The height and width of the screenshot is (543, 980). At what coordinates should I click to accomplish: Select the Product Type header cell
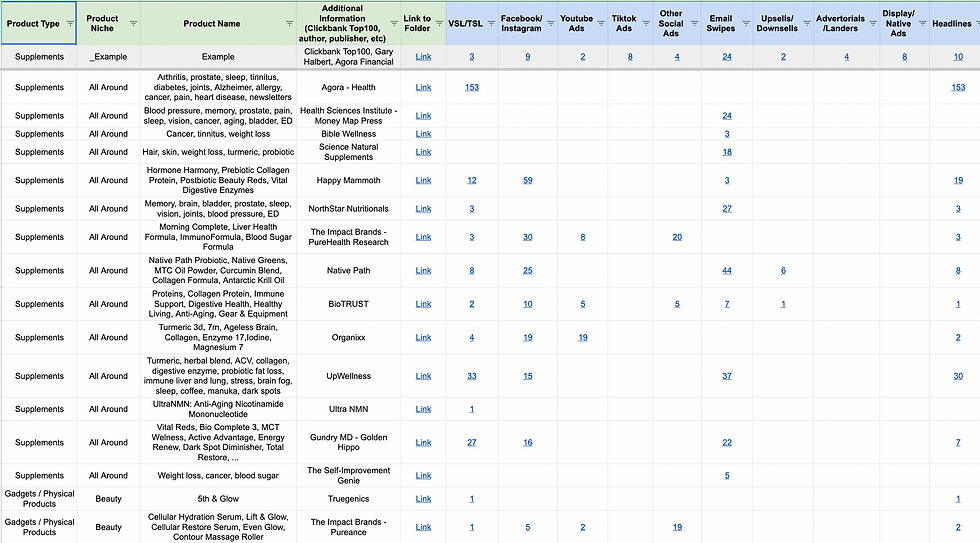coord(39,23)
